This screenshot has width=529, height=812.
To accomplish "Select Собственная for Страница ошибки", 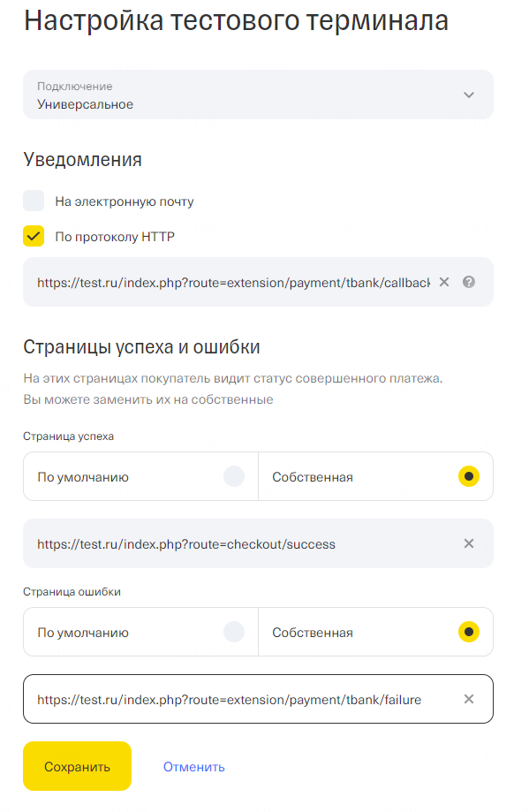I will click(376, 632).
